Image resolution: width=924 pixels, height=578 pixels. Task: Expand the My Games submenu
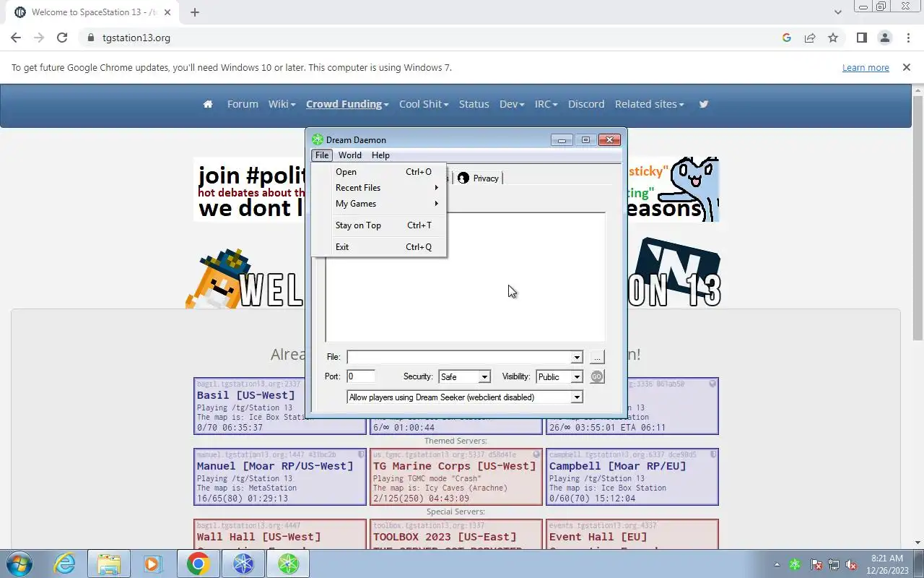(x=379, y=204)
